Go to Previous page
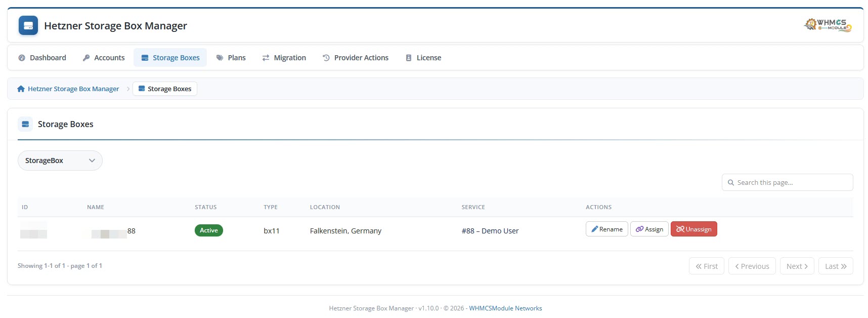868x318 pixels. [x=752, y=266]
